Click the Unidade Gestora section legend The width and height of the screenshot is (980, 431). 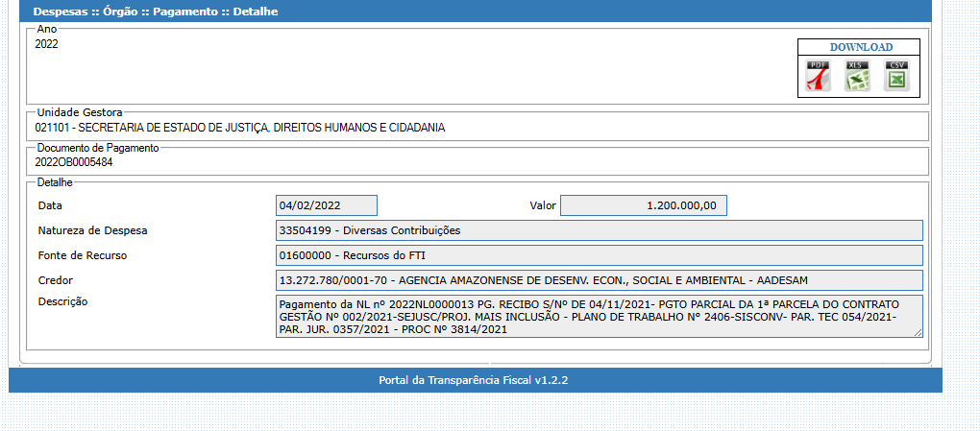(x=80, y=112)
